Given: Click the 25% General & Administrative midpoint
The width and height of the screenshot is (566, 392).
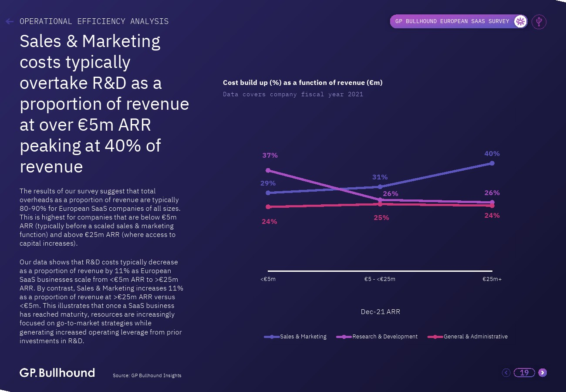Looking at the screenshot, I should [x=380, y=204].
